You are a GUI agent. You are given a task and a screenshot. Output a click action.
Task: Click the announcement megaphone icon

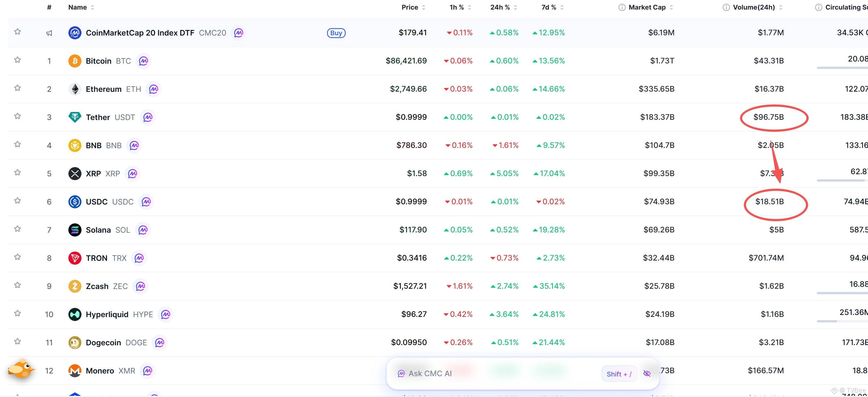coord(49,33)
